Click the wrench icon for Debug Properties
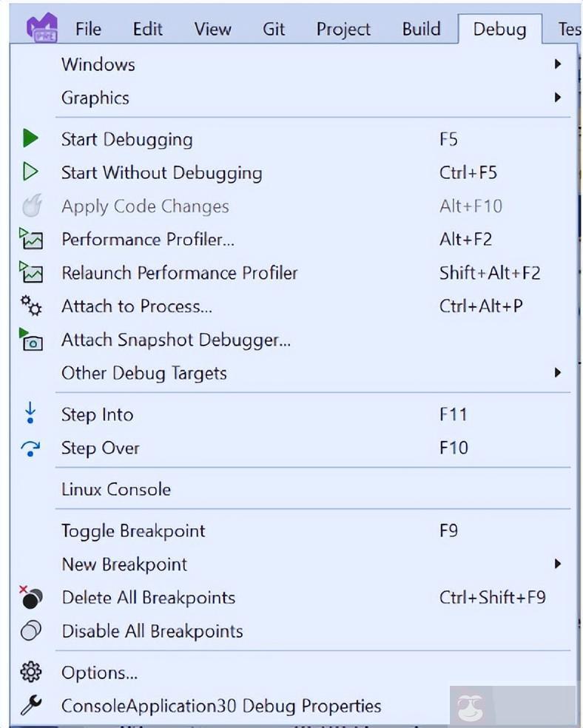Image resolution: width=583 pixels, height=728 pixels. pyautogui.click(x=30, y=706)
